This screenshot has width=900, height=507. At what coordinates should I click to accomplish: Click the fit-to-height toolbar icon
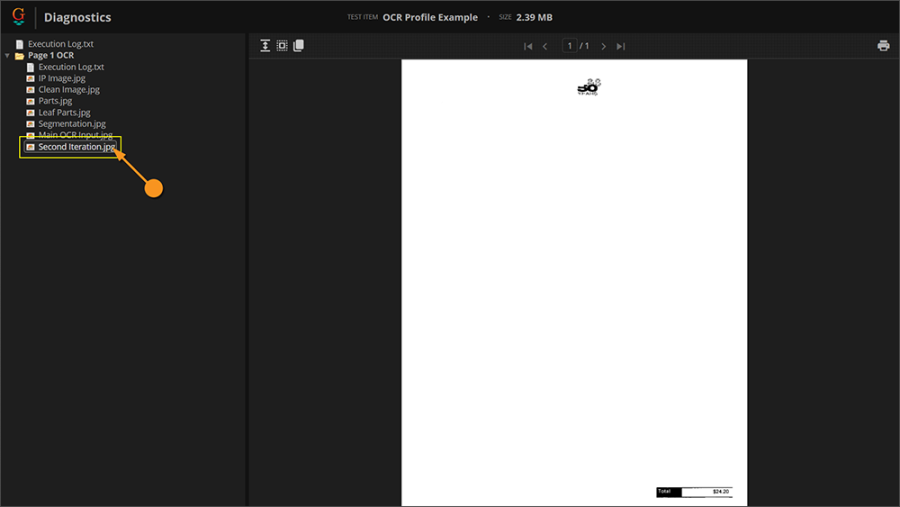265,46
